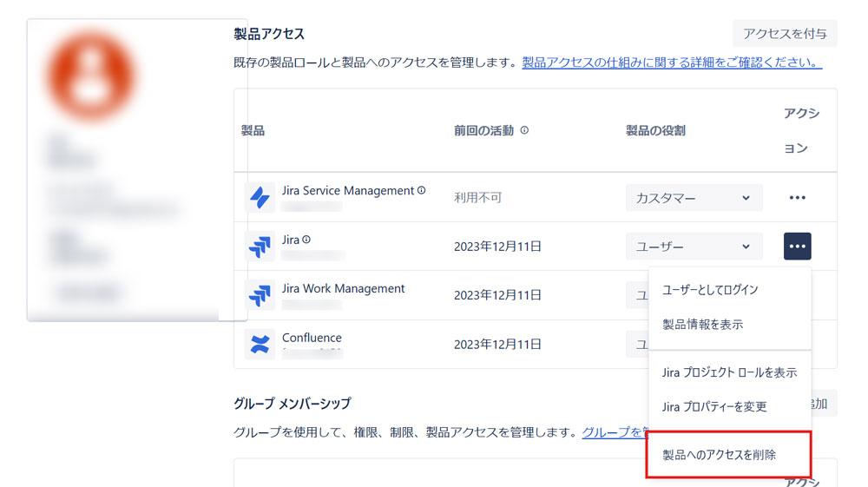Click 2023年12月11日 date in Jira Work Management row
This screenshot has width=868, height=487.
(x=497, y=295)
